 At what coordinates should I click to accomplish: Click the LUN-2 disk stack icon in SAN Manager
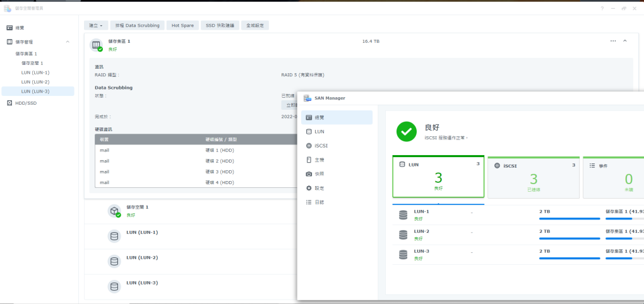pyautogui.click(x=403, y=235)
